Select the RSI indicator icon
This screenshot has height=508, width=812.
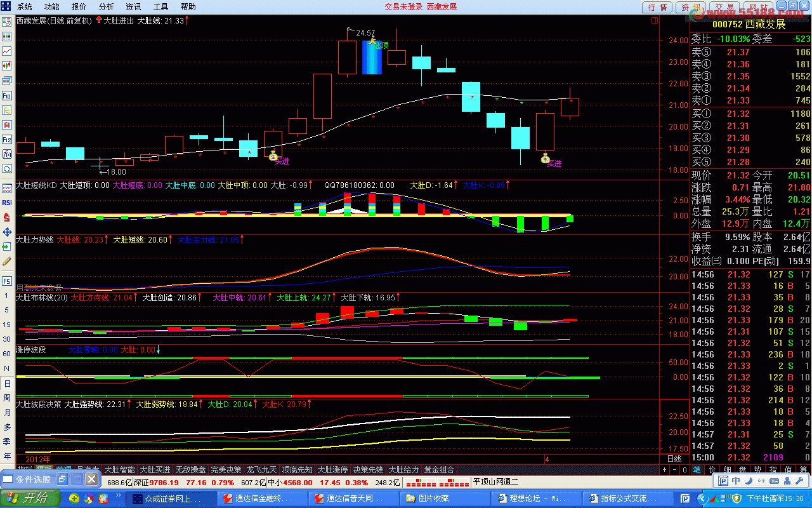7,203
